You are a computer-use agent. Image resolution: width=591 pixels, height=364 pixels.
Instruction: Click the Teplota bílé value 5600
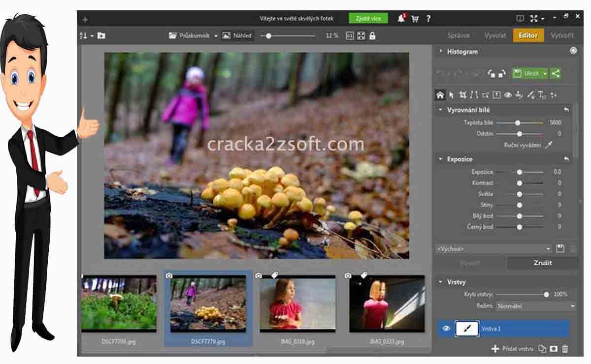click(555, 122)
